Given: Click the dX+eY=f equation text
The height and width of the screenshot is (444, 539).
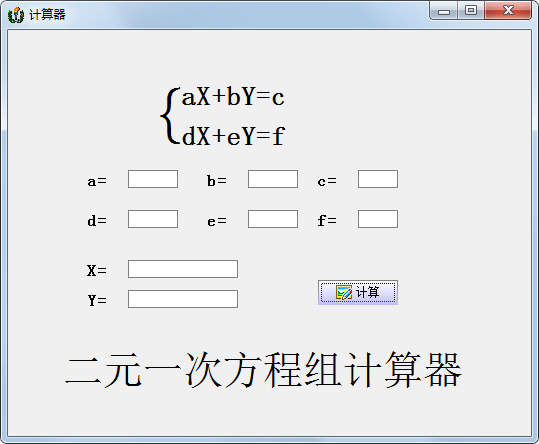Looking at the screenshot, I should pyautogui.click(x=233, y=136).
